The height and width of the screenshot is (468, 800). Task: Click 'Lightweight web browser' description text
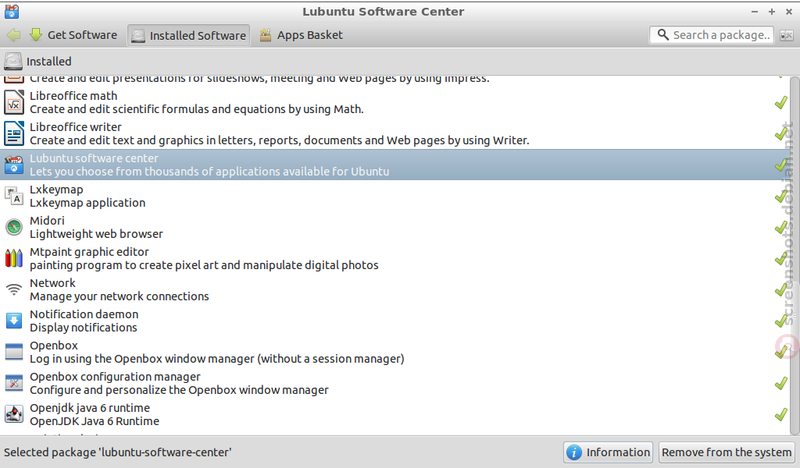(96, 234)
